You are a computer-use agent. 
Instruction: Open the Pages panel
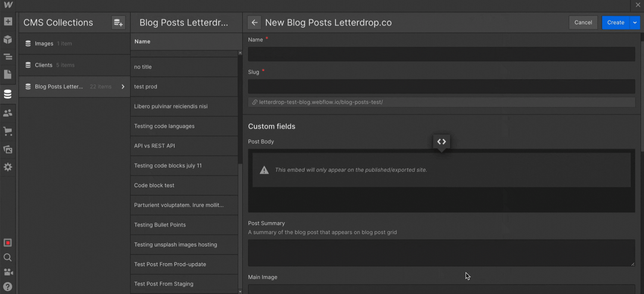[x=8, y=74]
